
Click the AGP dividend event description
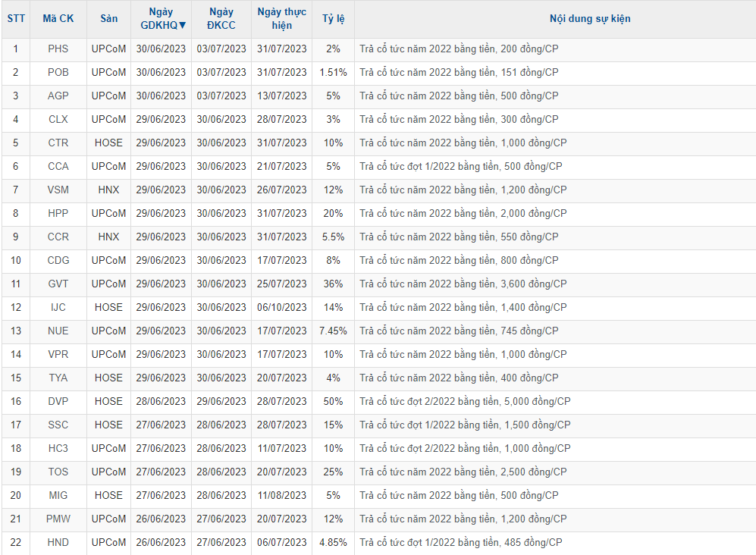click(459, 96)
